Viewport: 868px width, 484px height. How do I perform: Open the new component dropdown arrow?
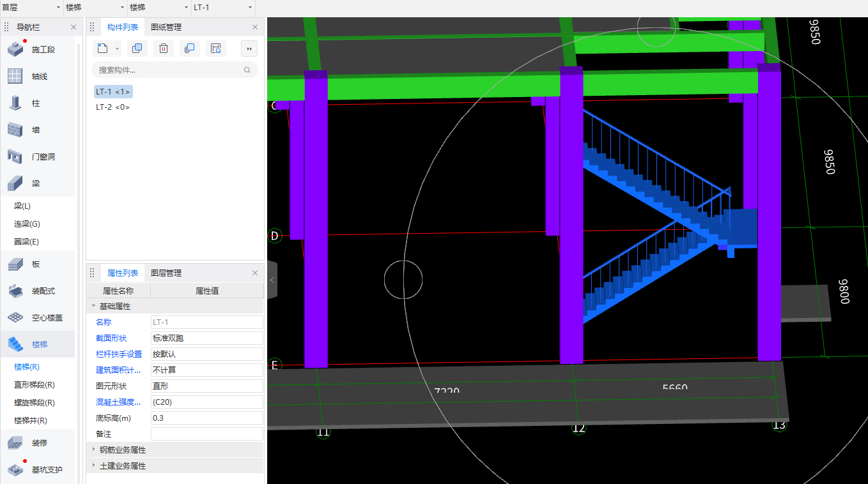(117, 49)
